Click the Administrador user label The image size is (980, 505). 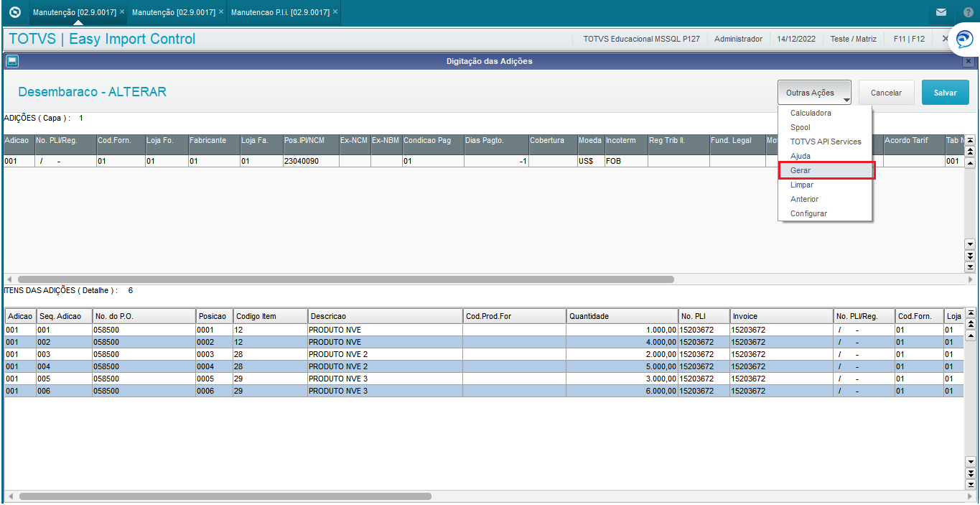(x=738, y=39)
